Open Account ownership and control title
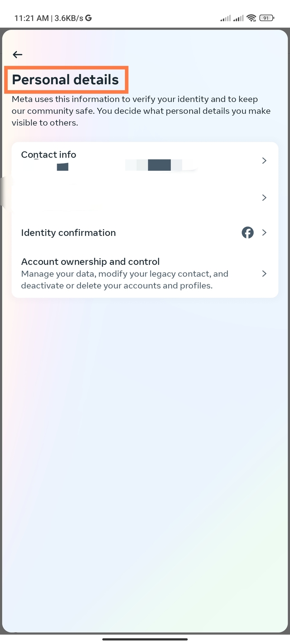This screenshot has height=644, width=290. [x=90, y=262]
